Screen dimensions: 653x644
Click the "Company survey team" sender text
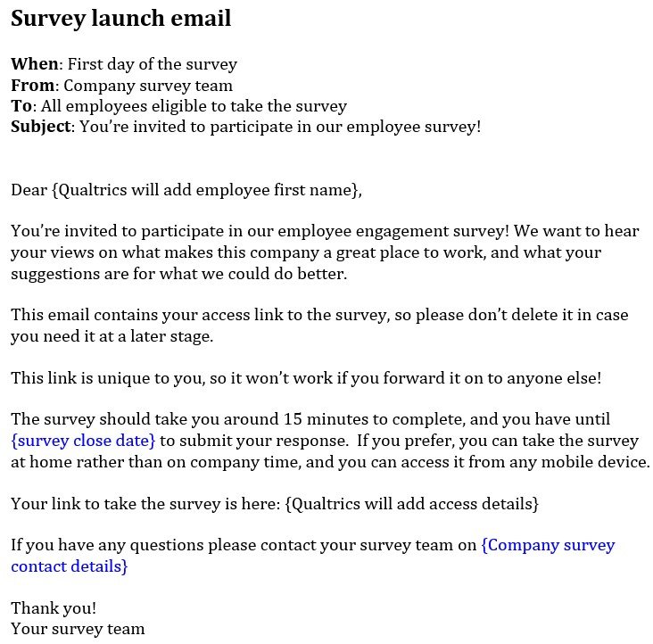(148, 86)
